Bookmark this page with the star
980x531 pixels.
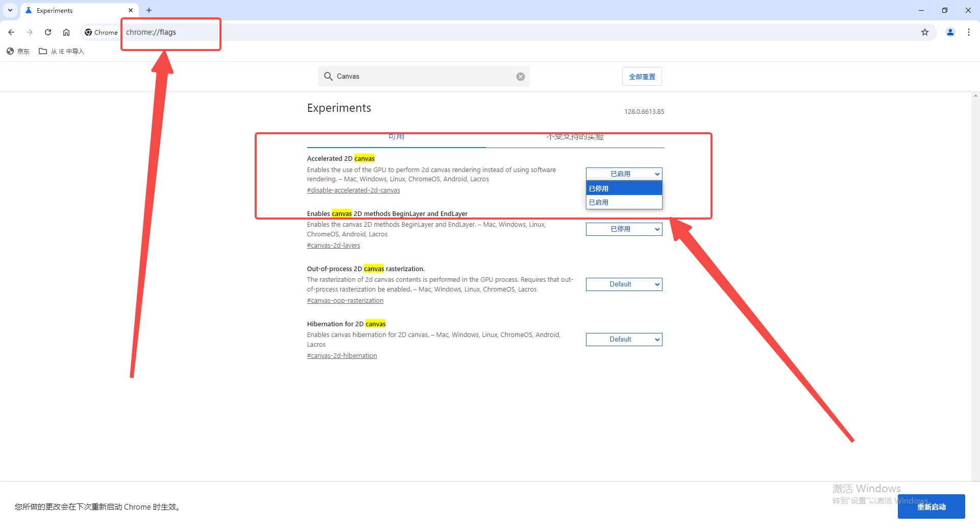(x=925, y=32)
